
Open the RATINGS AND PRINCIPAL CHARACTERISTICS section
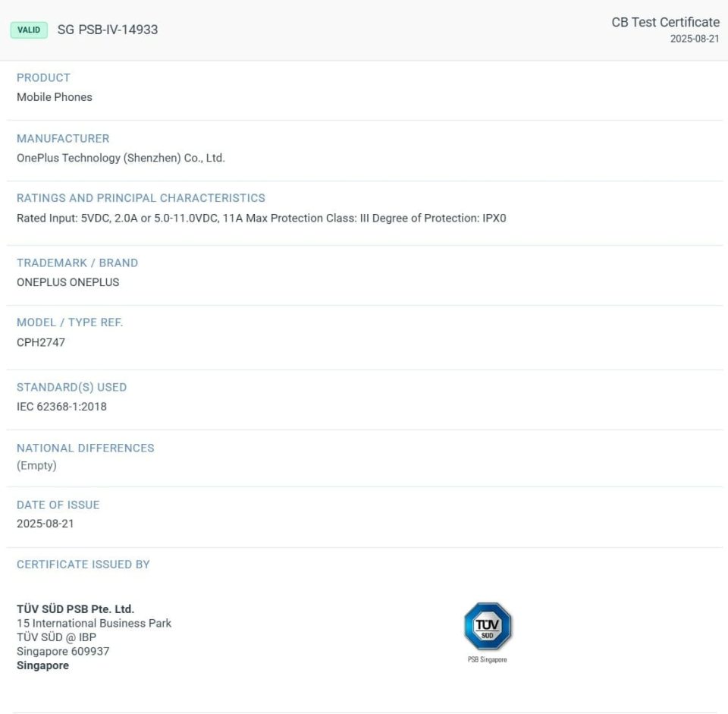pos(141,198)
